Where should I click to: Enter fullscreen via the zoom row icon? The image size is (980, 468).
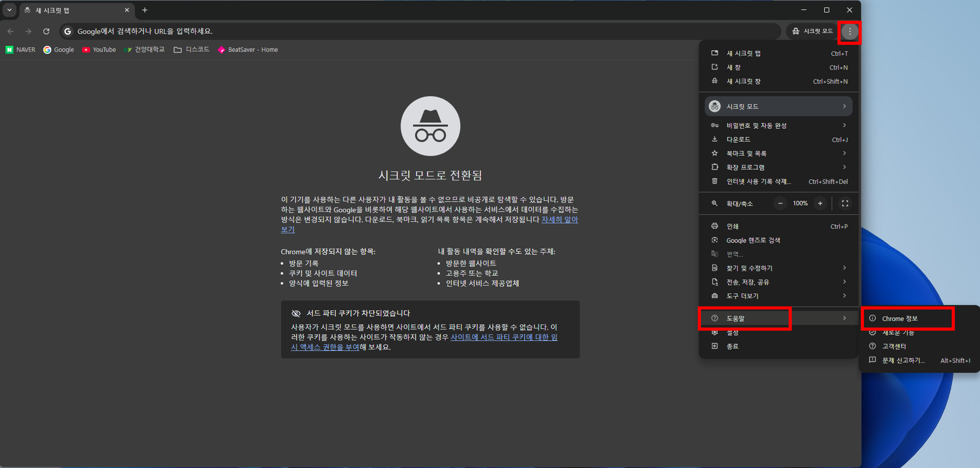pos(845,203)
